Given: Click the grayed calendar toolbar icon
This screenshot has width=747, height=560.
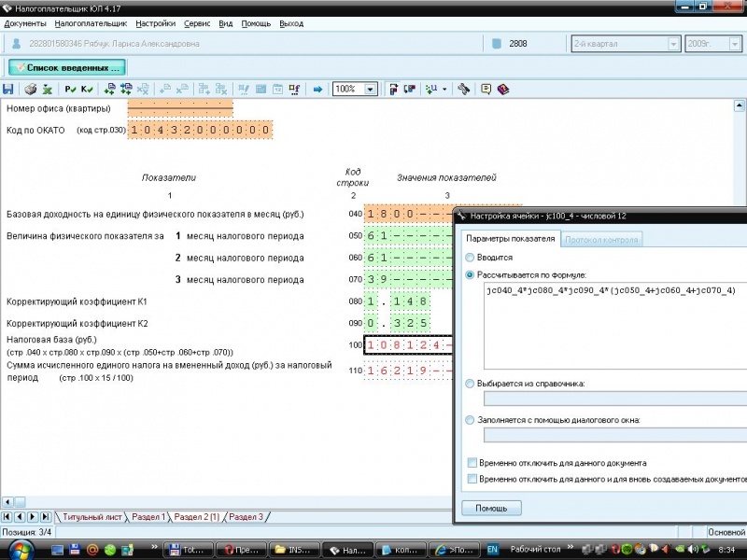Looking at the screenshot, I should (x=277, y=89).
